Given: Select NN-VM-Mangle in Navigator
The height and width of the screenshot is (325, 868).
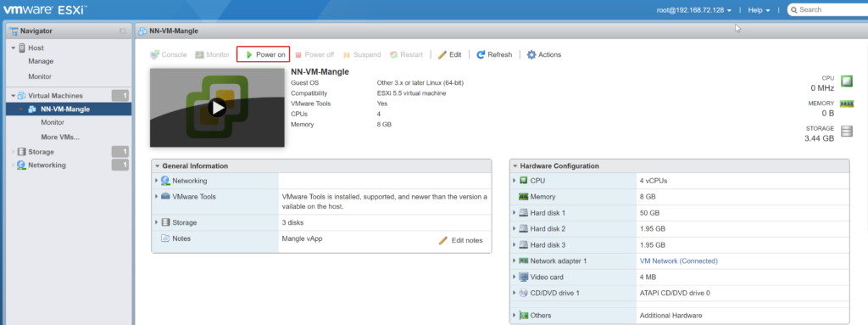Looking at the screenshot, I should [x=70, y=109].
